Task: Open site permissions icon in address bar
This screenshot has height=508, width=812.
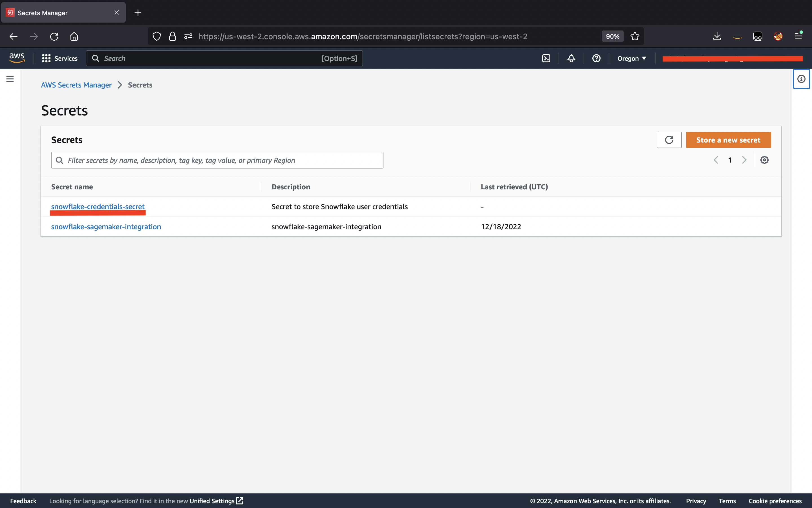Action: [188, 36]
